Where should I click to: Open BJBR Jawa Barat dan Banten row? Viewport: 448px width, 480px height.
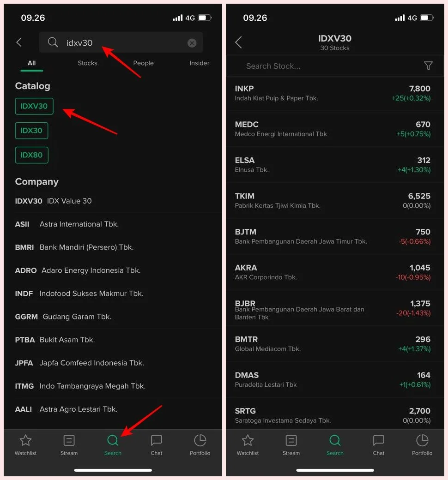(x=335, y=308)
